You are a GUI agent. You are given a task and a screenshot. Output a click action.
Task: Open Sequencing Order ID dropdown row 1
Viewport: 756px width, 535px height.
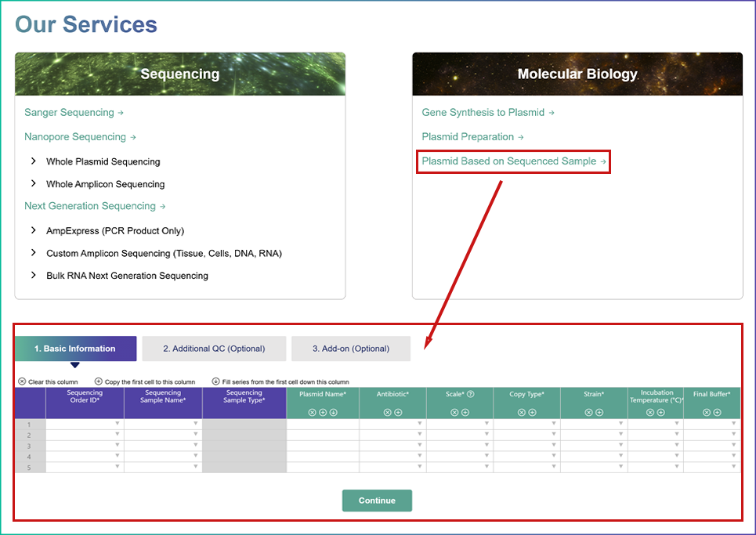tap(118, 424)
